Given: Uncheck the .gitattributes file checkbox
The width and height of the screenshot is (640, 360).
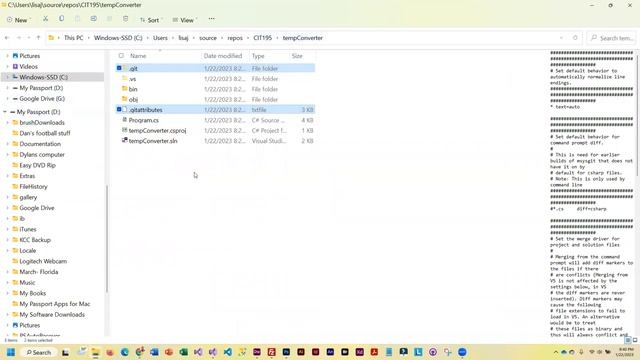Looking at the screenshot, I should pos(119,109).
